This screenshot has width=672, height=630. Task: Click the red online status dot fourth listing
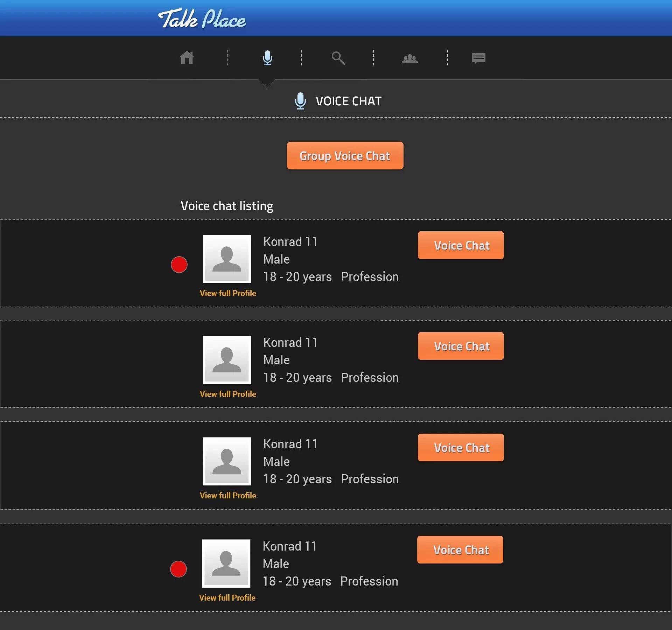pos(179,569)
